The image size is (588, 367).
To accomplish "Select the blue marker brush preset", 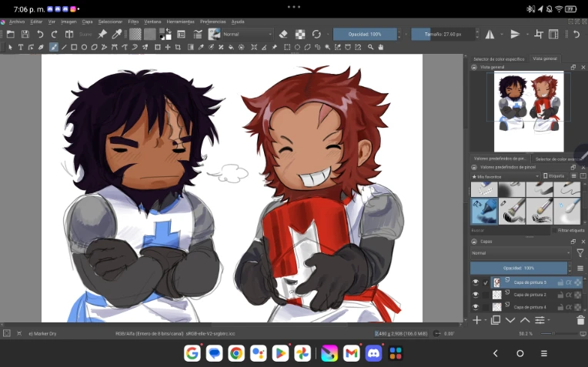I will (x=484, y=211).
